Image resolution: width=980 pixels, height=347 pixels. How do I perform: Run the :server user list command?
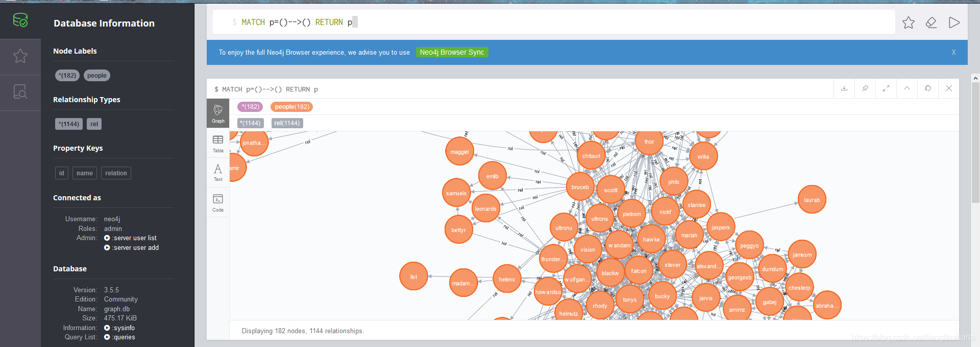click(131, 238)
